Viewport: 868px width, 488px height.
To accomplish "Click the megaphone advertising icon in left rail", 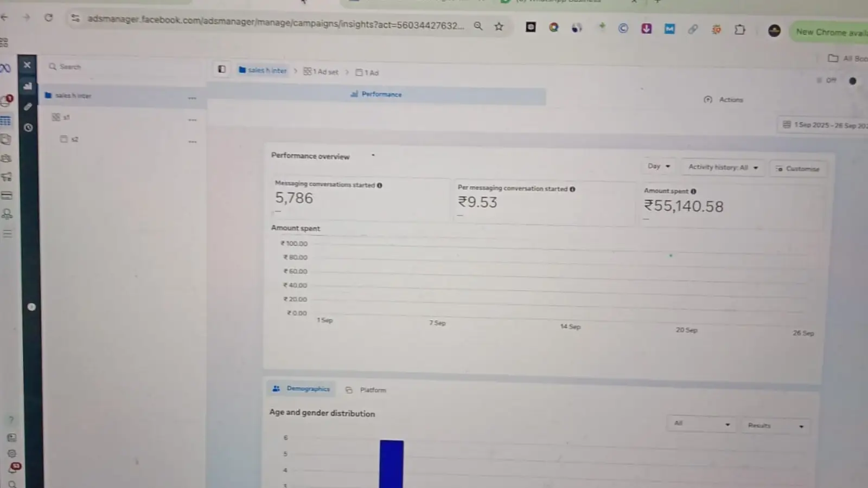I will pos(7,177).
